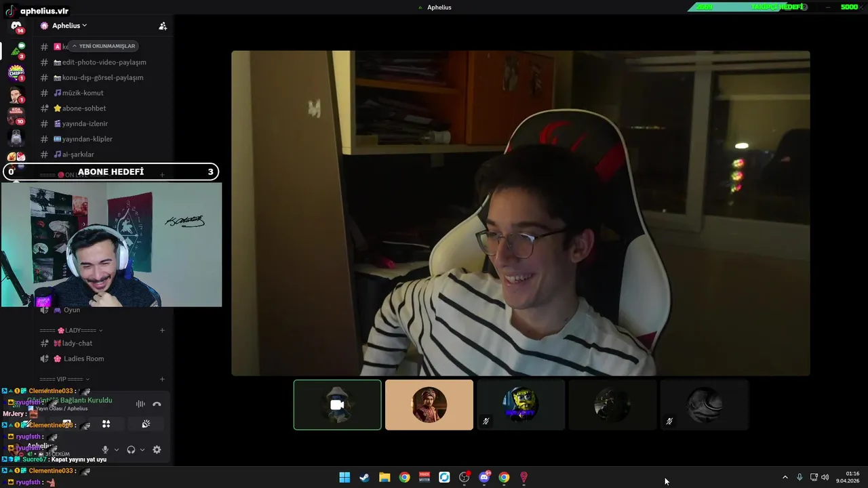Image resolution: width=868 pixels, height=488 pixels.
Task: Click the TAKİPÇİ HEDEFİ progress bar
Action: (776, 7)
